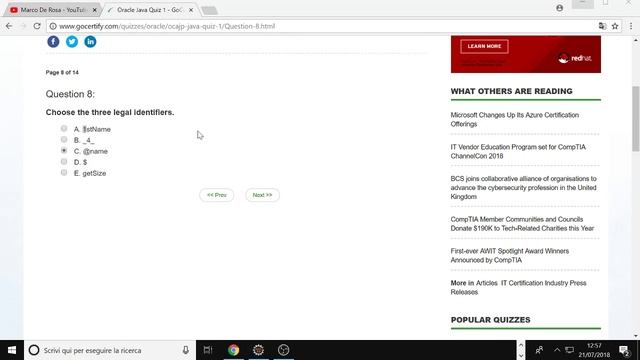
Task: Close the Marco De Rosa YouTube tab
Action: (x=95, y=10)
